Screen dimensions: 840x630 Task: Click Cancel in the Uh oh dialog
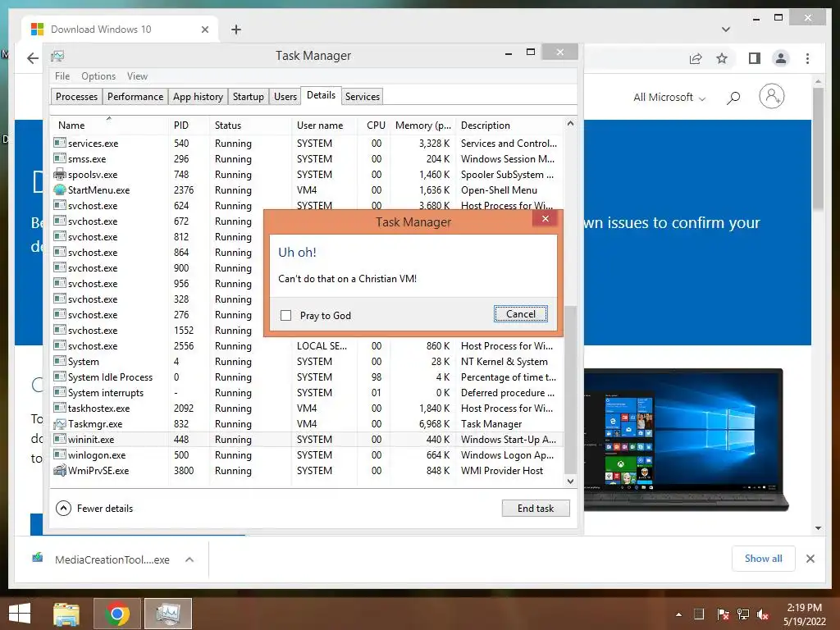[521, 314]
